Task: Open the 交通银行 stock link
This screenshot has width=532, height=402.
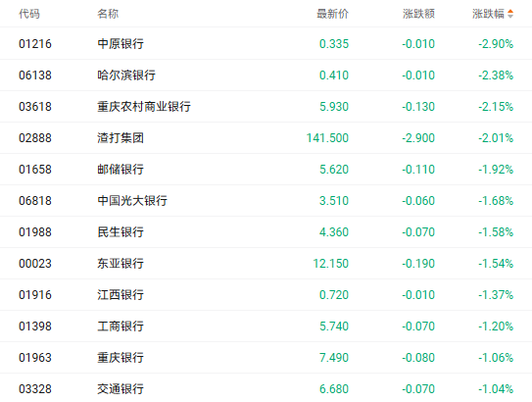Action: coord(121,389)
